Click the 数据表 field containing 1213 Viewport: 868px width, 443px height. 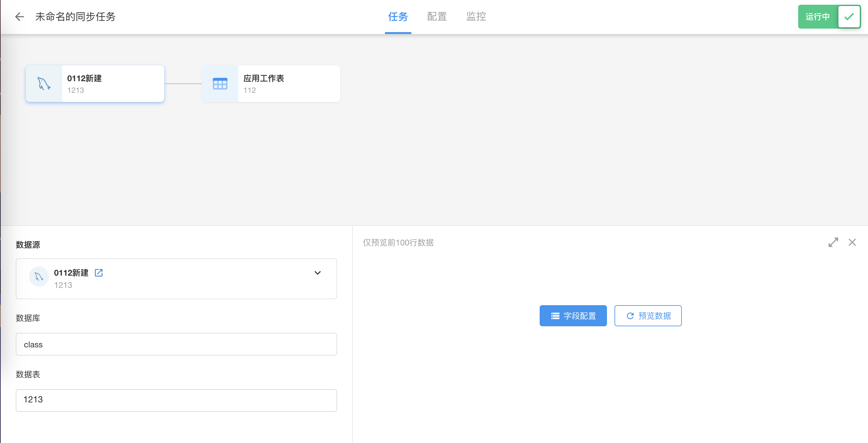pyautogui.click(x=176, y=400)
